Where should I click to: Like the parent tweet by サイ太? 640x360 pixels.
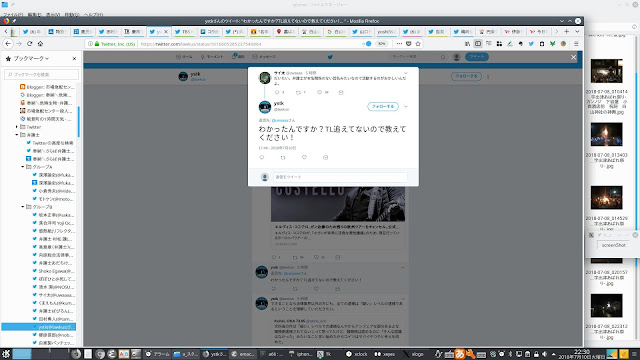click(320, 92)
